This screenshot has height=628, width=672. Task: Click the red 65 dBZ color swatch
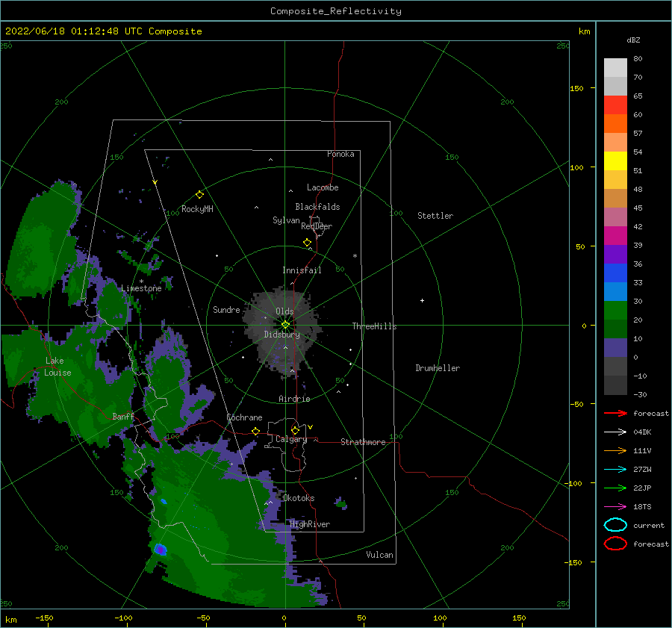615,105
